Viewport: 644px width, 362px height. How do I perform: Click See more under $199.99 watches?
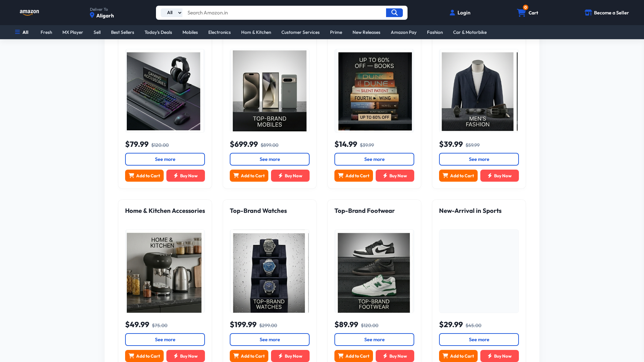tap(270, 340)
